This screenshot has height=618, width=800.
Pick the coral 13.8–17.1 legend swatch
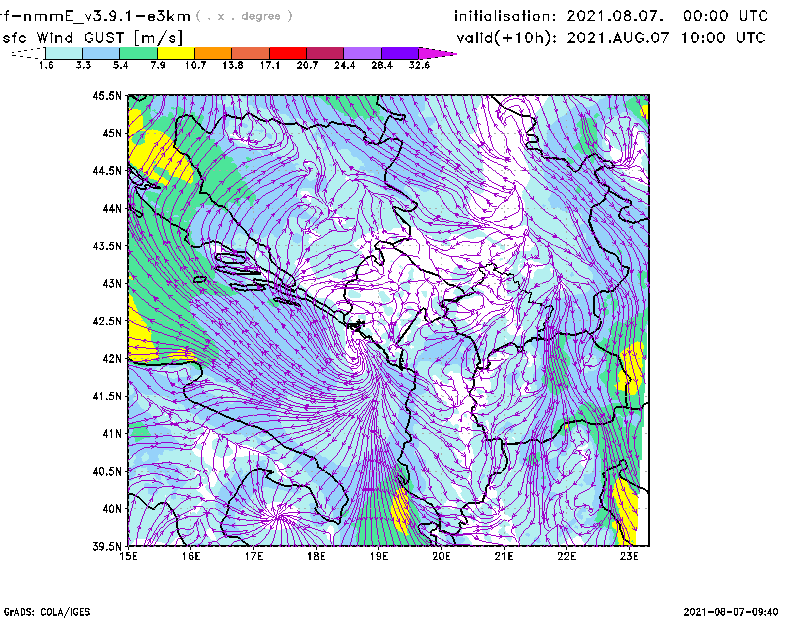point(251,53)
